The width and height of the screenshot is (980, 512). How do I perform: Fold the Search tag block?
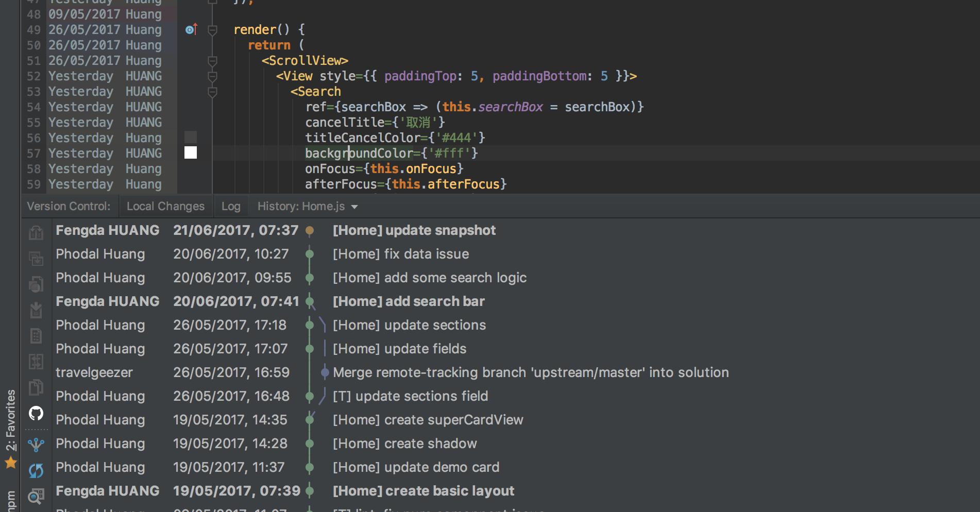click(212, 92)
